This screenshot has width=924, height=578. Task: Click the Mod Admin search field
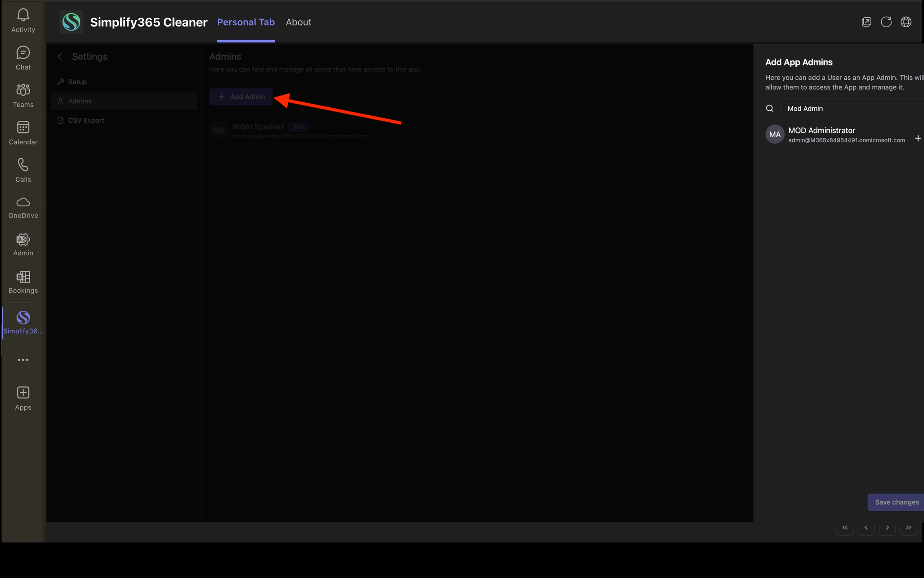coord(853,108)
